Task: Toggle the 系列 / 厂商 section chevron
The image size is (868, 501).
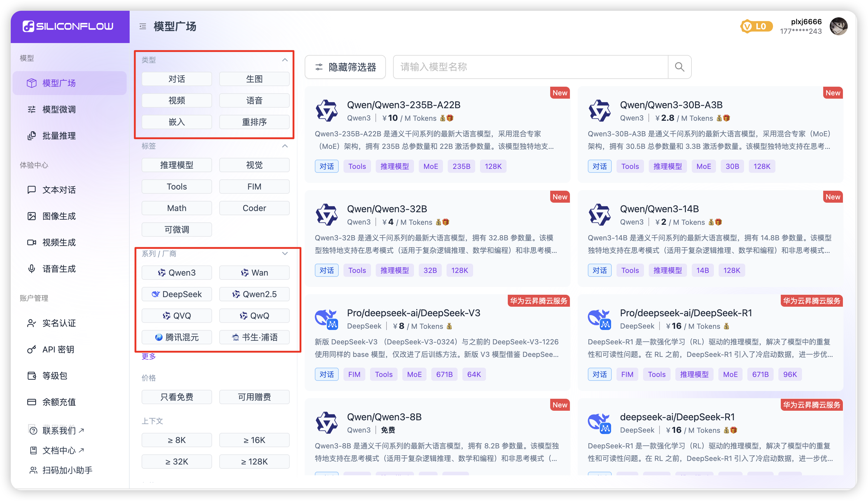Action: pyautogui.click(x=285, y=253)
